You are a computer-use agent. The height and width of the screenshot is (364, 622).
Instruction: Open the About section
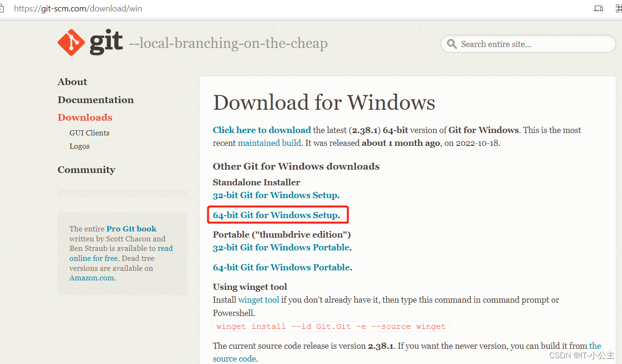(x=72, y=82)
